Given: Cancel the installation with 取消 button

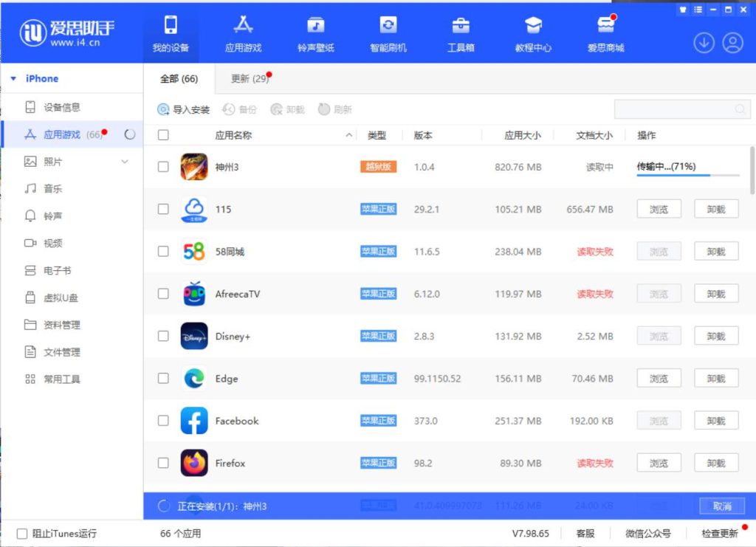Looking at the screenshot, I should (x=721, y=506).
